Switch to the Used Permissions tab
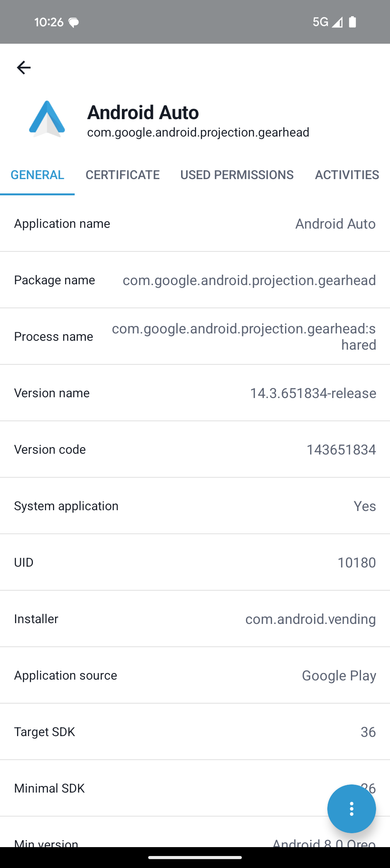Viewport: 390px width, 868px height. tap(237, 175)
